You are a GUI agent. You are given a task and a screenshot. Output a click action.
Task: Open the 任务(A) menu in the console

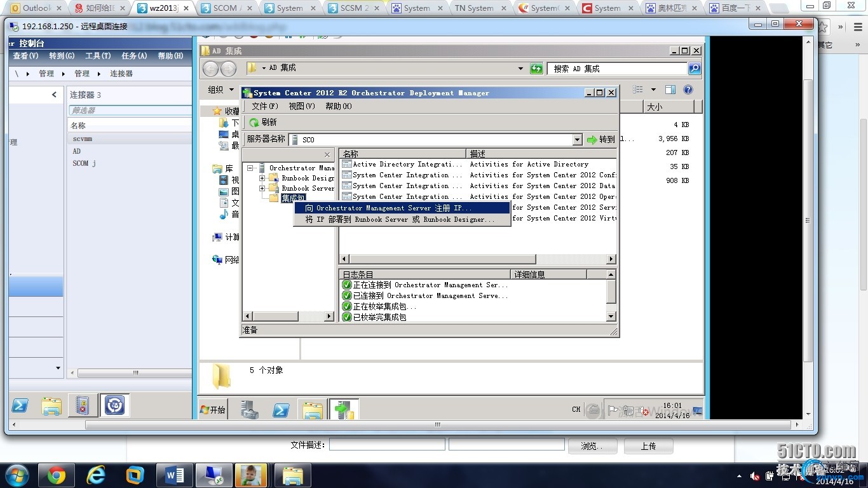(134, 56)
